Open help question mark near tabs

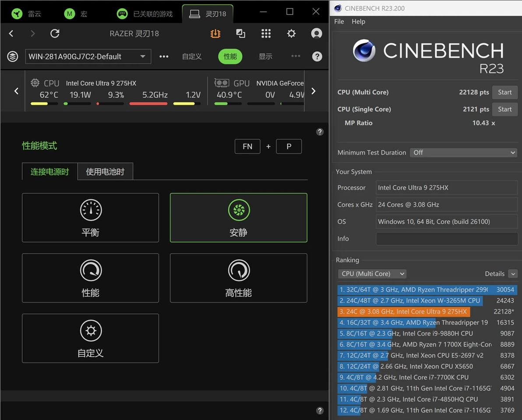[317, 56]
